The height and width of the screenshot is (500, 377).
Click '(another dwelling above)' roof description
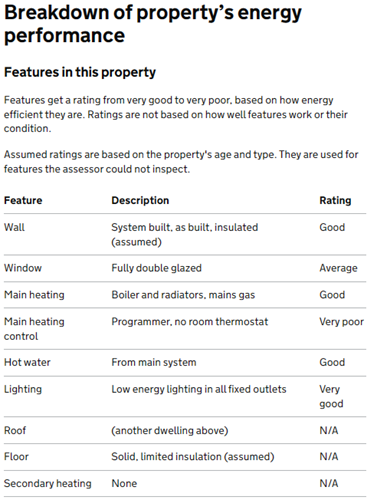[x=170, y=430]
